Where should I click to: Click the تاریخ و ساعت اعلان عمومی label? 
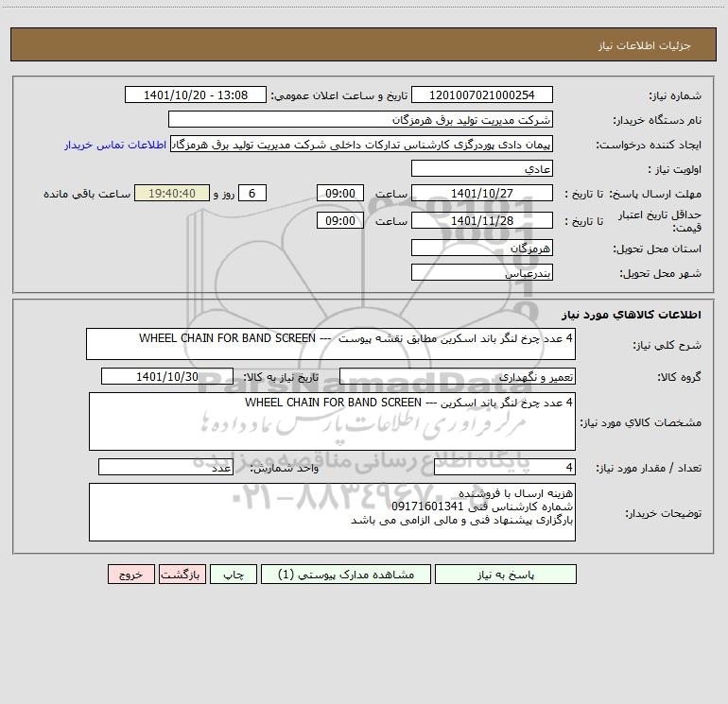point(339,95)
